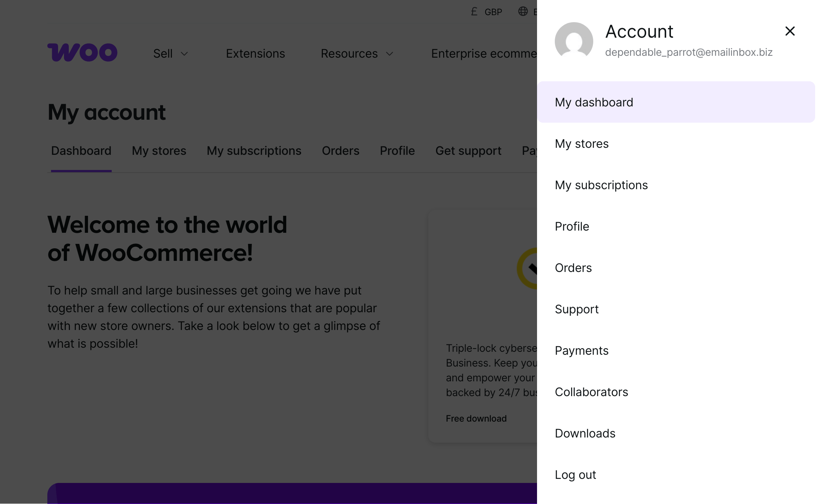Switch to the Get support tab
The height and width of the screenshot is (504, 827).
coord(468,151)
